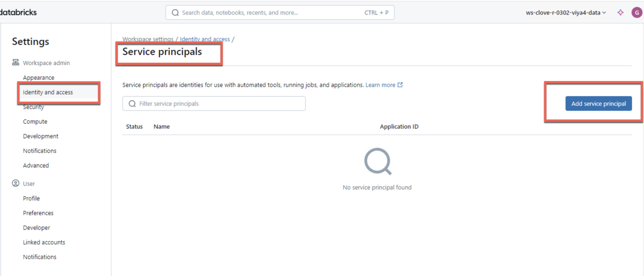
Task: Switch to Appearance settings
Action: point(39,77)
